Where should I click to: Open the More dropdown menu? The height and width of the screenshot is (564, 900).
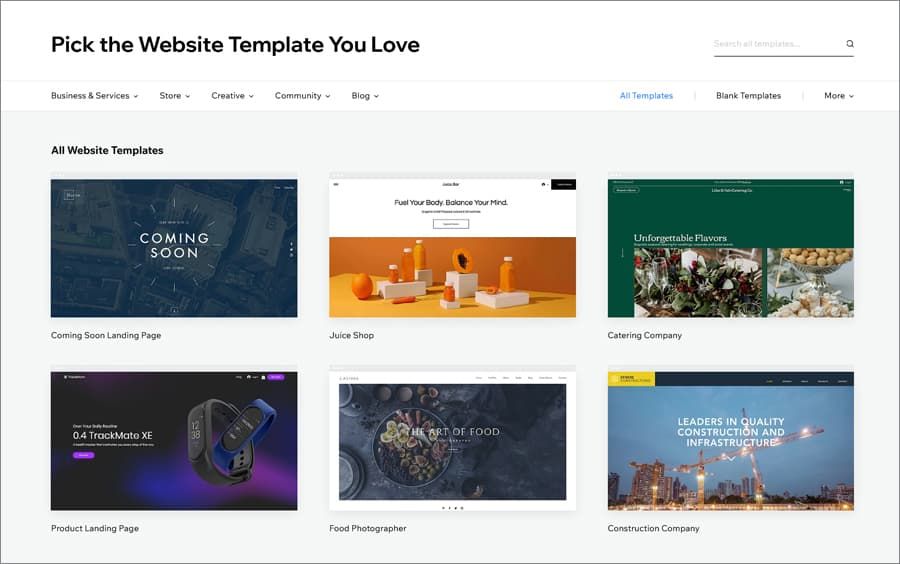pos(838,96)
